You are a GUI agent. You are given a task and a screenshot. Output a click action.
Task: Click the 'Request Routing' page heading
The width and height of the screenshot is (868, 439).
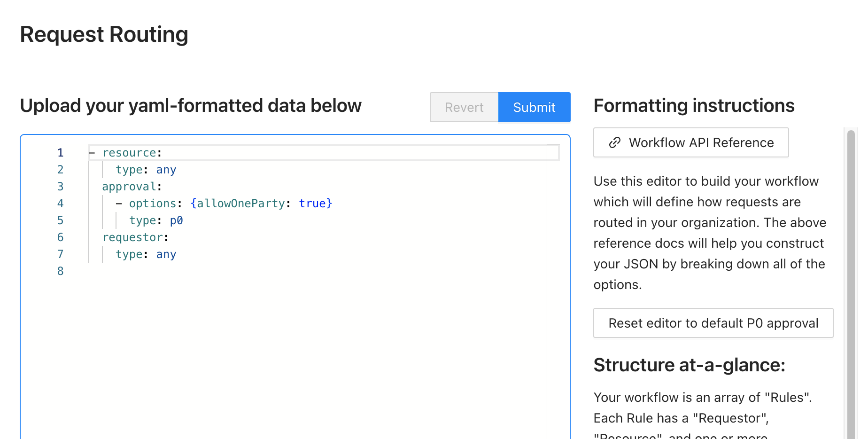[x=104, y=35]
